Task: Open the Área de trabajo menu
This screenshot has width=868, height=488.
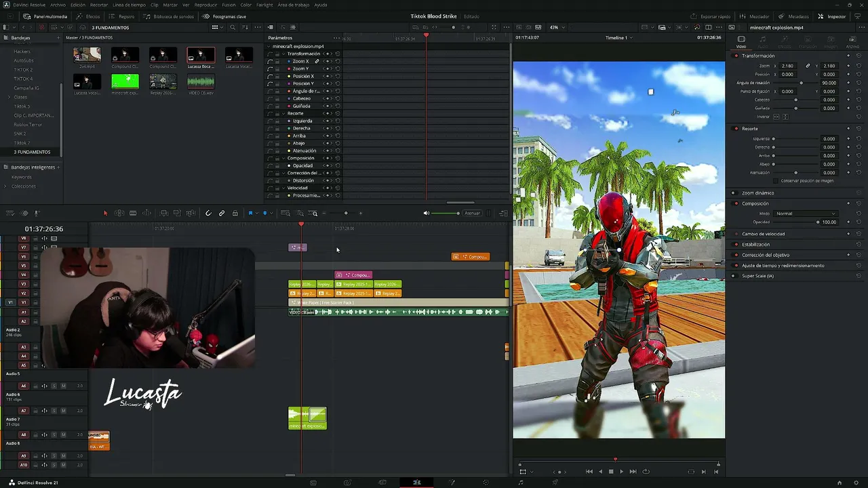Action: 294,5
